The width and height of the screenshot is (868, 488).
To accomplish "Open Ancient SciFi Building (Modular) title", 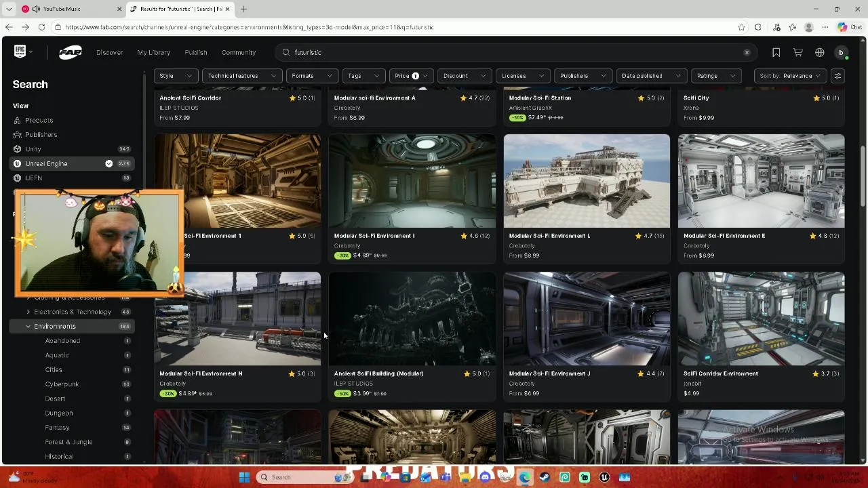I will pos(378,373).
